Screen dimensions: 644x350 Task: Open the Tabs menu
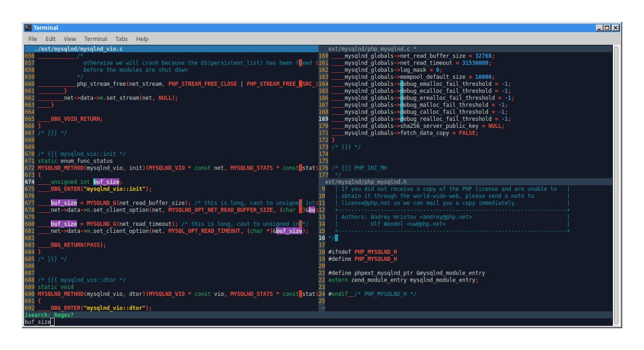(121, 39)
